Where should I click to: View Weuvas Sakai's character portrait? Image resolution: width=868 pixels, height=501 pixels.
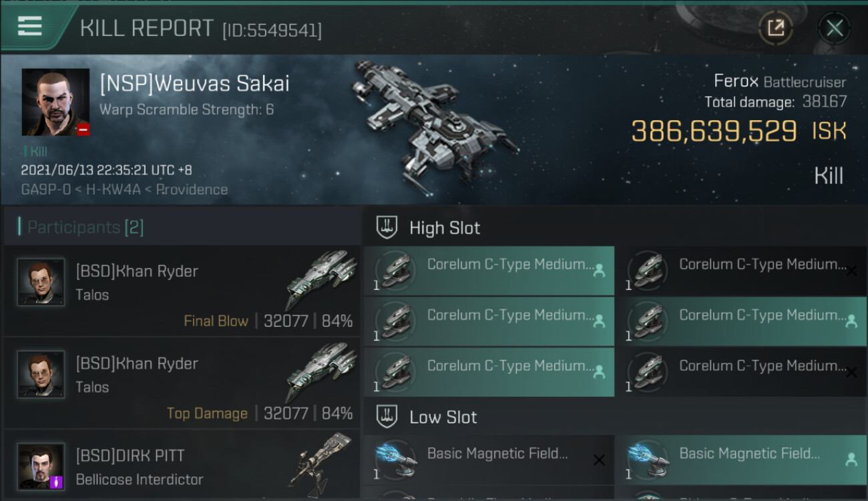coord(55,102)
